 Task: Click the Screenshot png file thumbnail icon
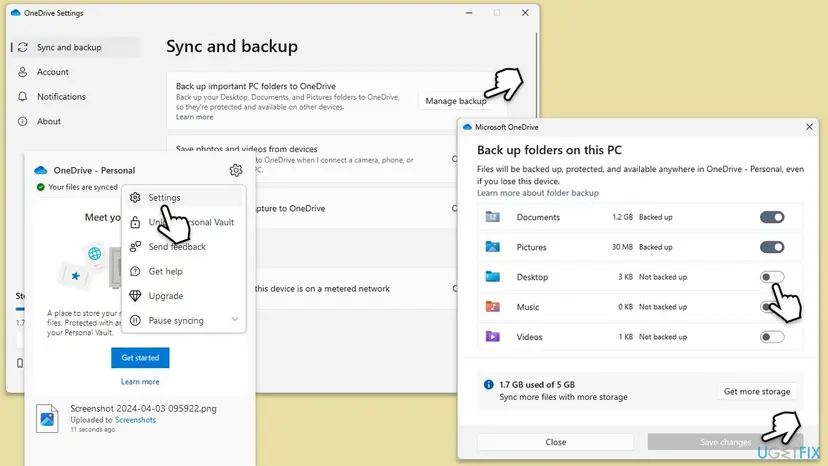[47, 418]
